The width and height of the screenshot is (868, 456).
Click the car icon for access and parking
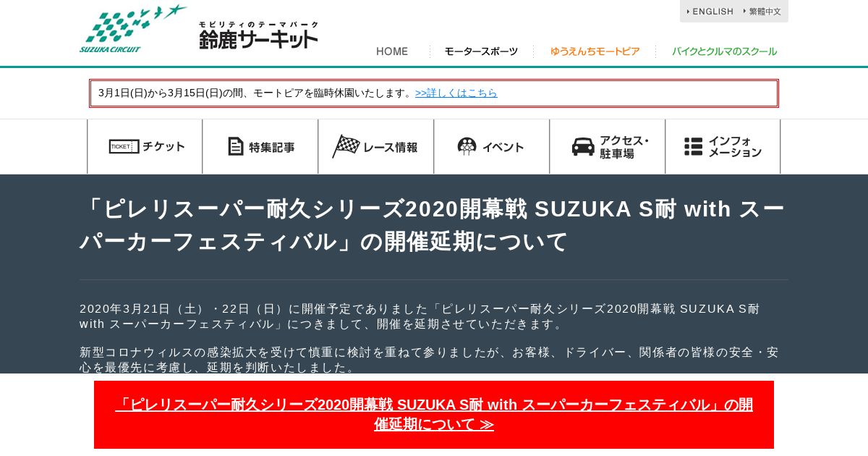pos(583,146)
